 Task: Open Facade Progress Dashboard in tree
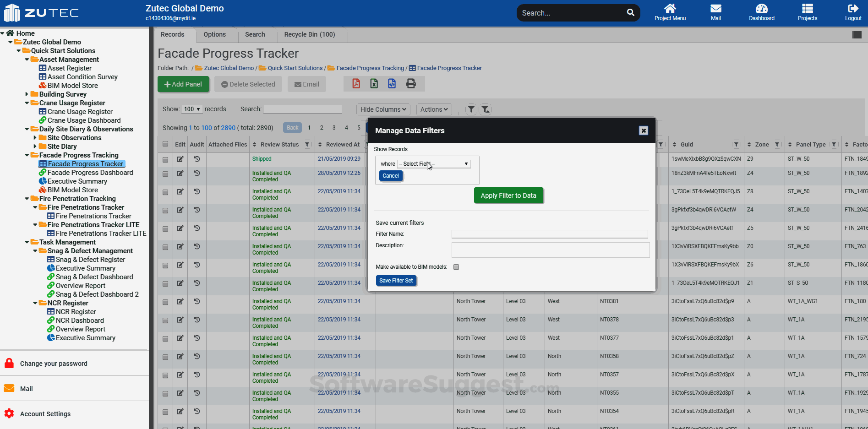[90, 173]
